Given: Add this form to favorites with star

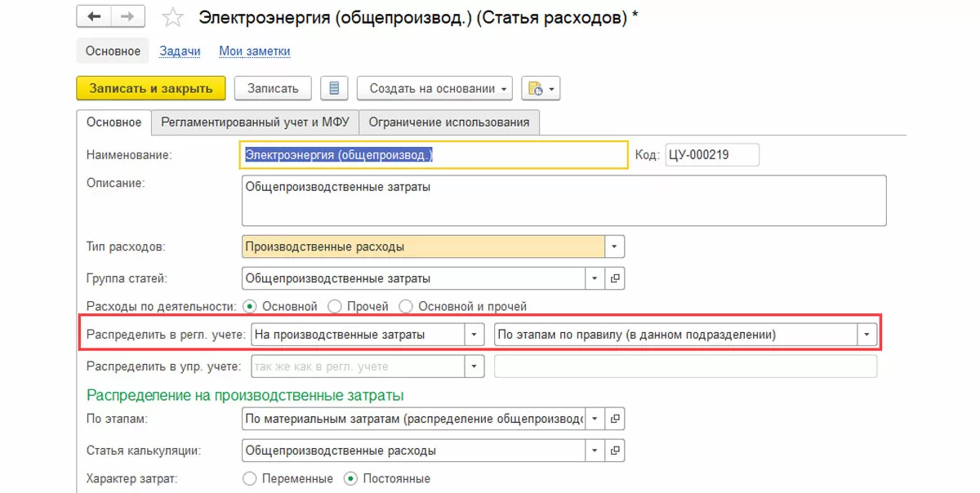Looking at the screenshot, I should (x=171, y=18).
